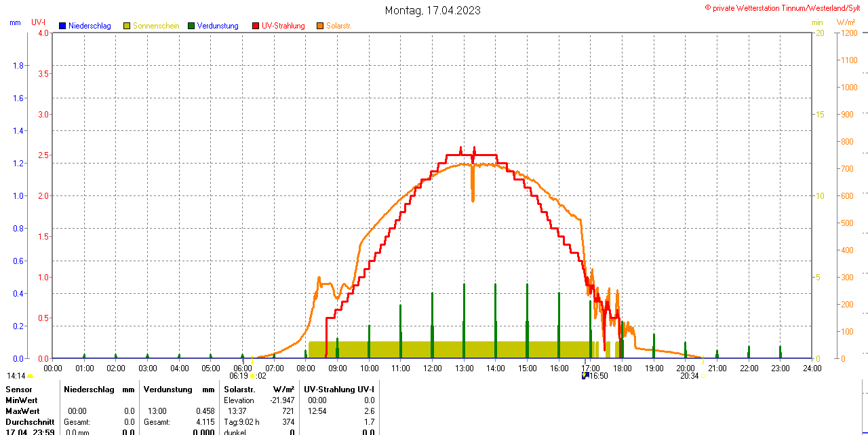Click the MaxWert row label
The height and width of the screenshot is (435, 868).
[22, 411]
